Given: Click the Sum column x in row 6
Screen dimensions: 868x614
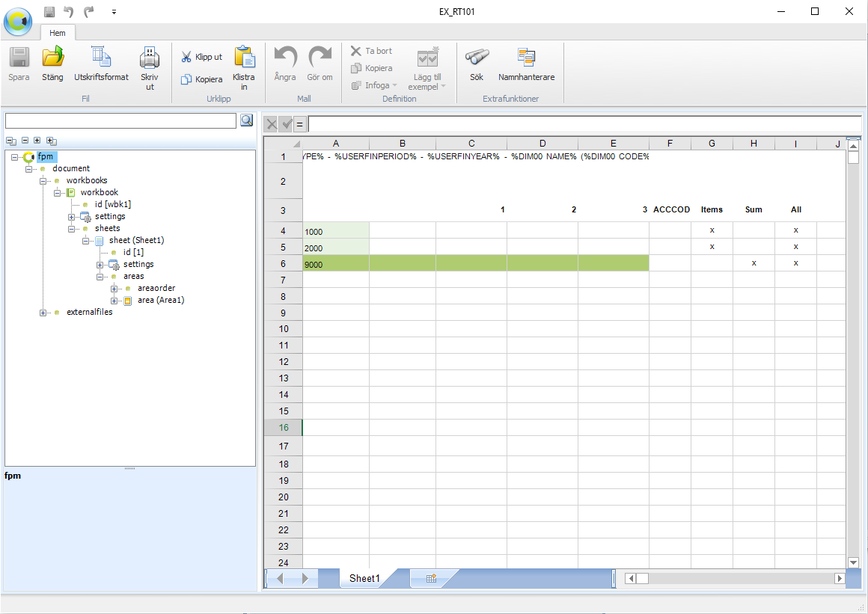Looking at the screenshot, I should [x=754, y=263].
